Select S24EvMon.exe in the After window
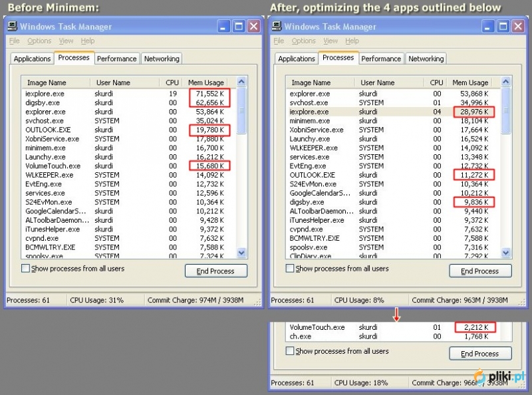 click(x=393, y=184)
